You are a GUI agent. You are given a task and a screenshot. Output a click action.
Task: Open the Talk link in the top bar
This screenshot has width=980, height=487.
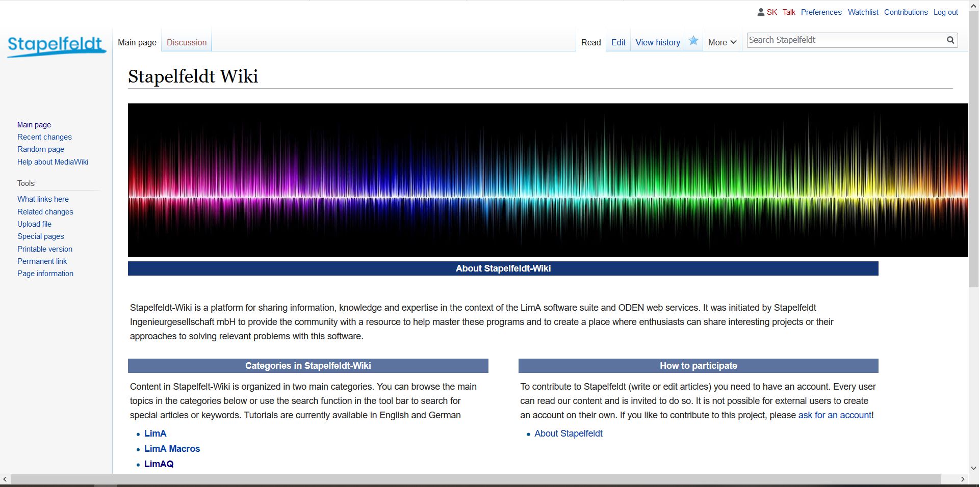pos(789,12)
